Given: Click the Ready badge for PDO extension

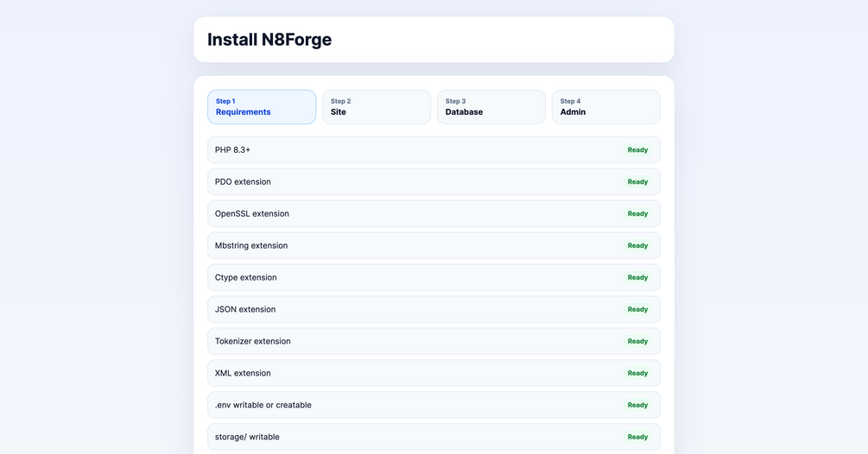Looking at the screenshot, I should point(637,182).
